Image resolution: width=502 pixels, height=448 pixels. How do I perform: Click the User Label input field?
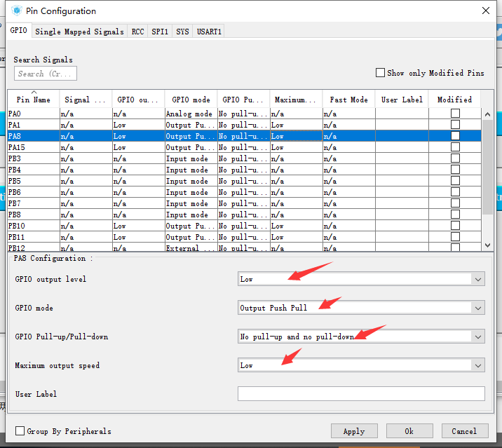point(361,393)
